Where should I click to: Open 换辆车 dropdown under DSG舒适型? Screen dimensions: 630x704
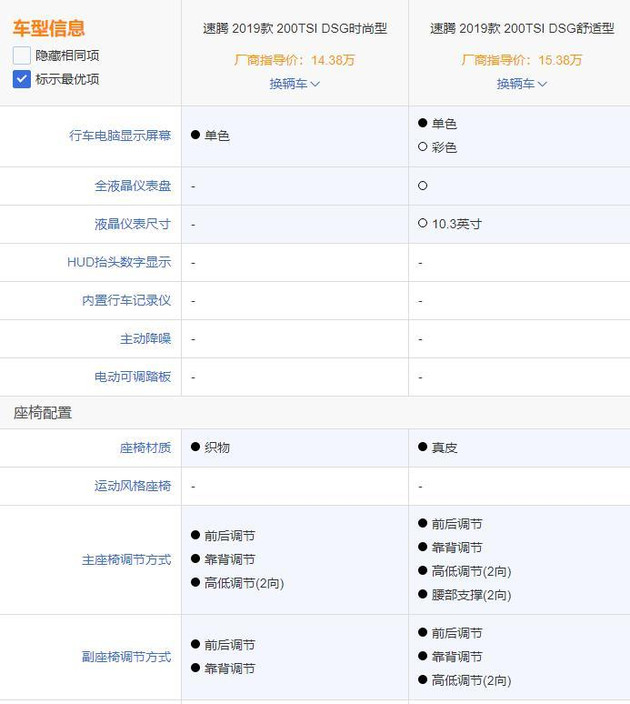click(x=522, y=84)
